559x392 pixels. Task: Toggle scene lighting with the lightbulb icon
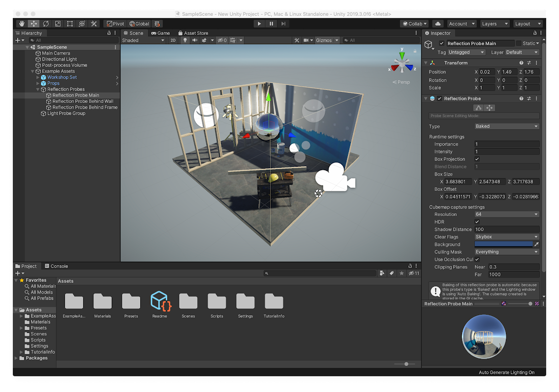(x=186, y=40)
